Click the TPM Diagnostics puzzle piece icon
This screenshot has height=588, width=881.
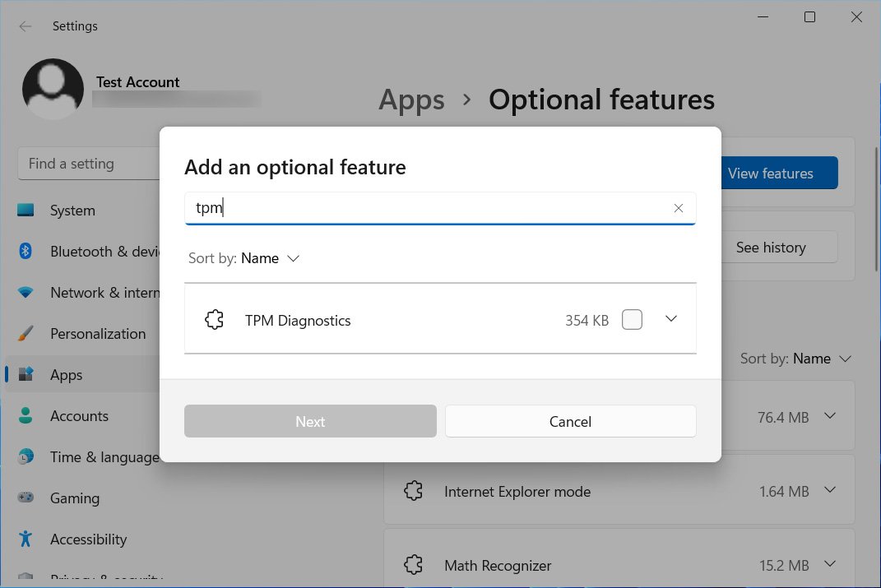coord(214,321)
